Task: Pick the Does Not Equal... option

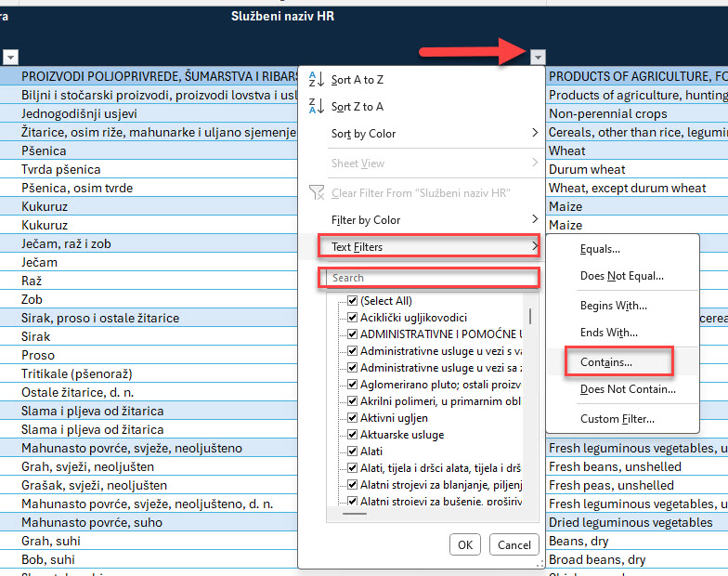Action: pyautogui.click(x=621, y=276)
